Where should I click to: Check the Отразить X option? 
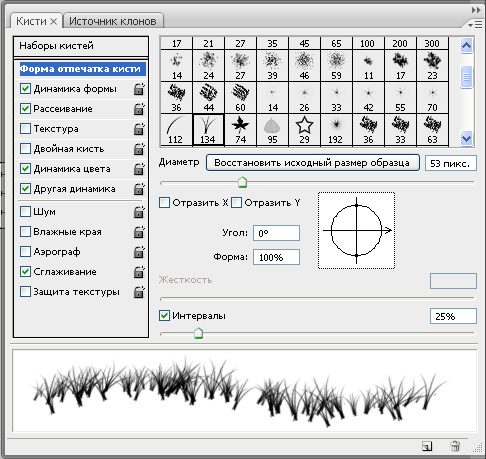[164, 203]
